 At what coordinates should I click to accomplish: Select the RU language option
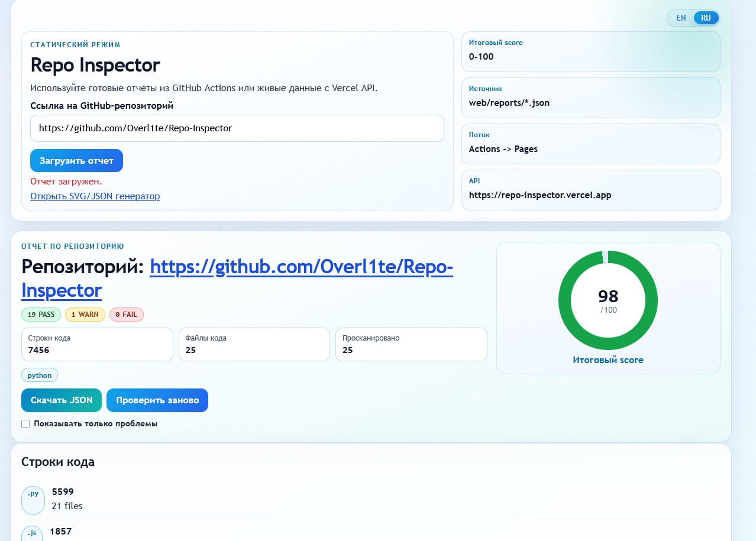[705, 18]
